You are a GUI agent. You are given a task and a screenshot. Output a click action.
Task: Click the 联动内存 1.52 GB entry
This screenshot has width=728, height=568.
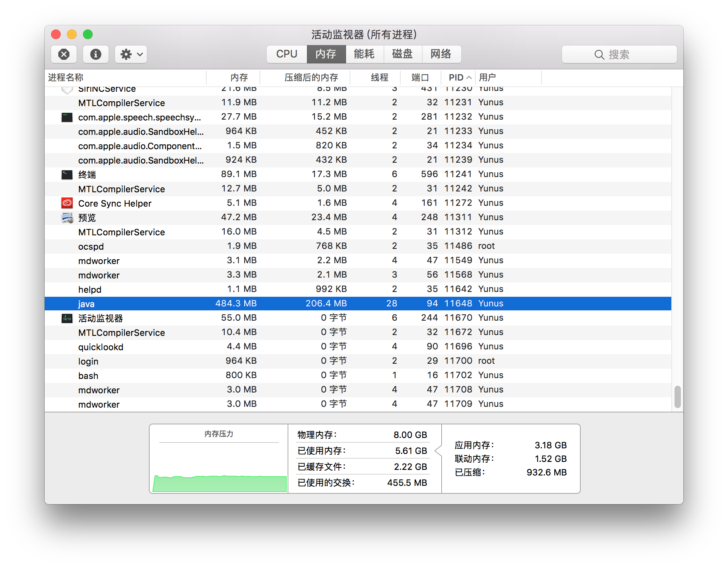pyautogui.click(x=511, y=459)
